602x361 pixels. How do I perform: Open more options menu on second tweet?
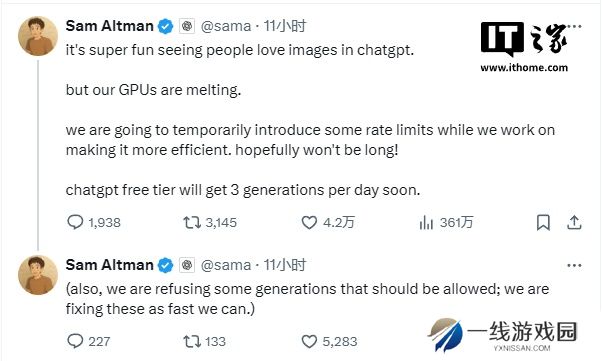pos(574,265)
